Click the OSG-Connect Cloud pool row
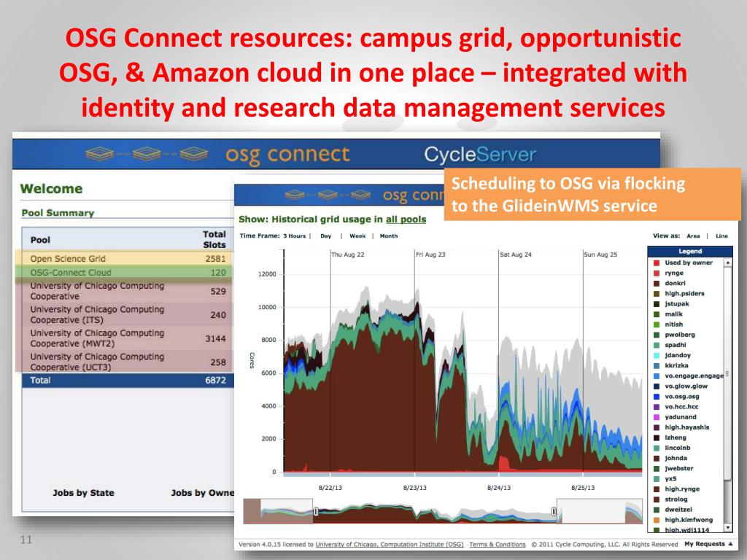Screen dimensions: 747x560 (127, 273)
